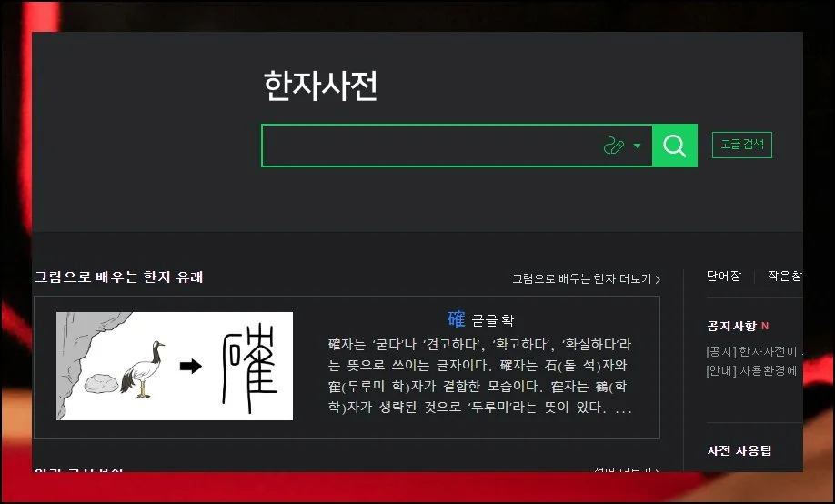Open the 단어장 wordbook link

[724, 276]
